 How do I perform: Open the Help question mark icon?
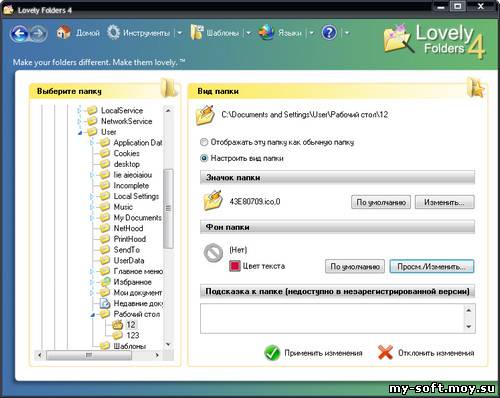[x=329, y=33]
